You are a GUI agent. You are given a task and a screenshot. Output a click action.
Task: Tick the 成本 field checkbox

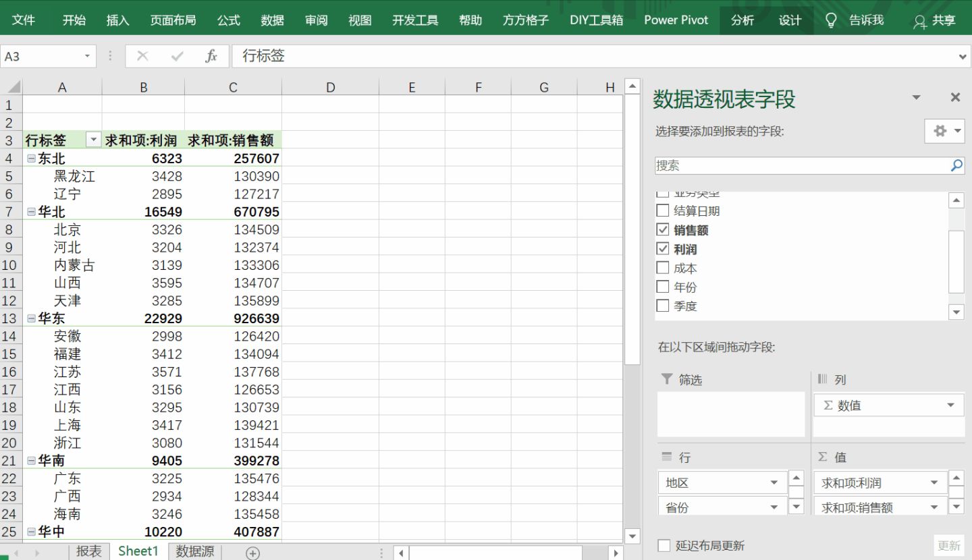pyautogui.click(x=663, y=267)
